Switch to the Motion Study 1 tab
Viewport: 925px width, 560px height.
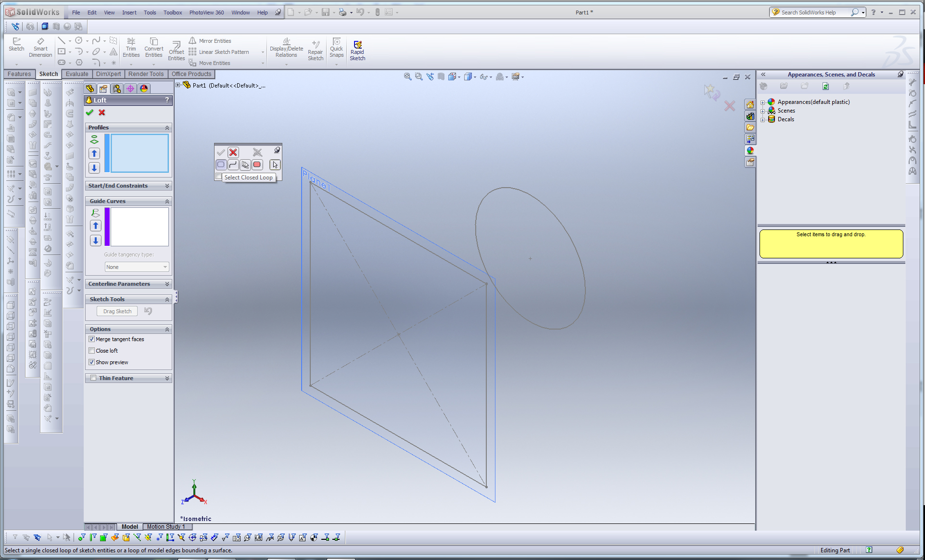(x=166, y=527)
